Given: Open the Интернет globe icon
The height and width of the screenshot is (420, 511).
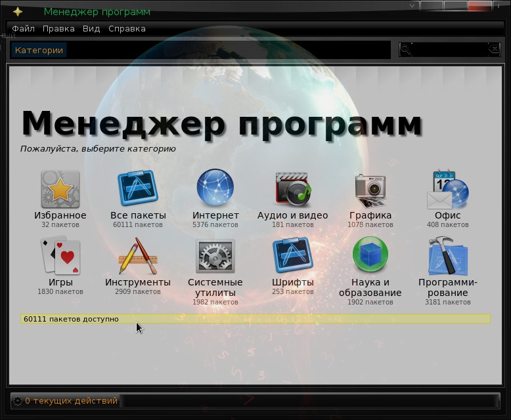Looking at the screenshot, I should [x=215, y=187].
